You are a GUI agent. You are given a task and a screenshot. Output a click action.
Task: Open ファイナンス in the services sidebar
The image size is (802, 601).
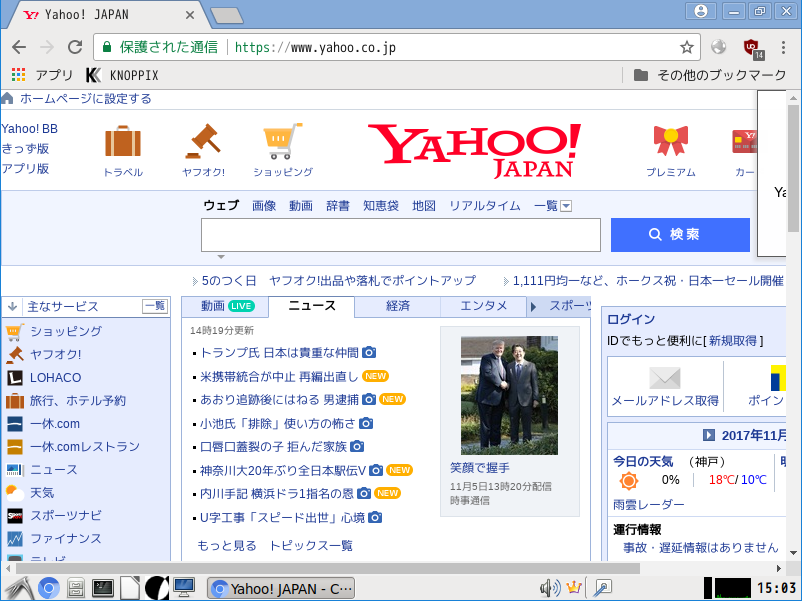point(65,539)
